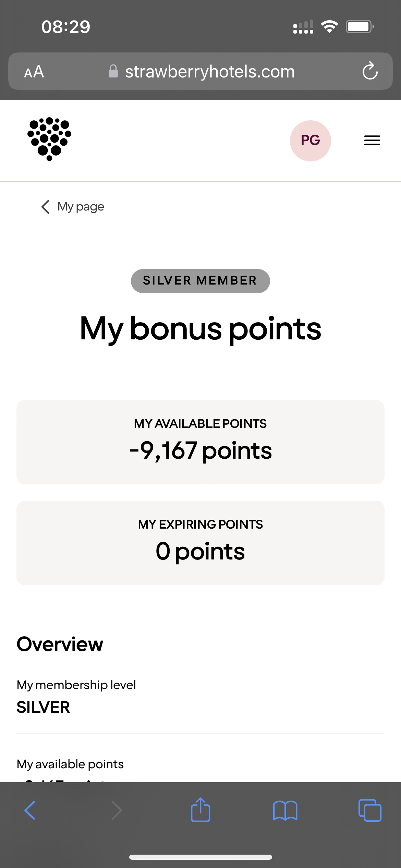
Task: Open the PG profile avatar
Action: coord(310,141)
